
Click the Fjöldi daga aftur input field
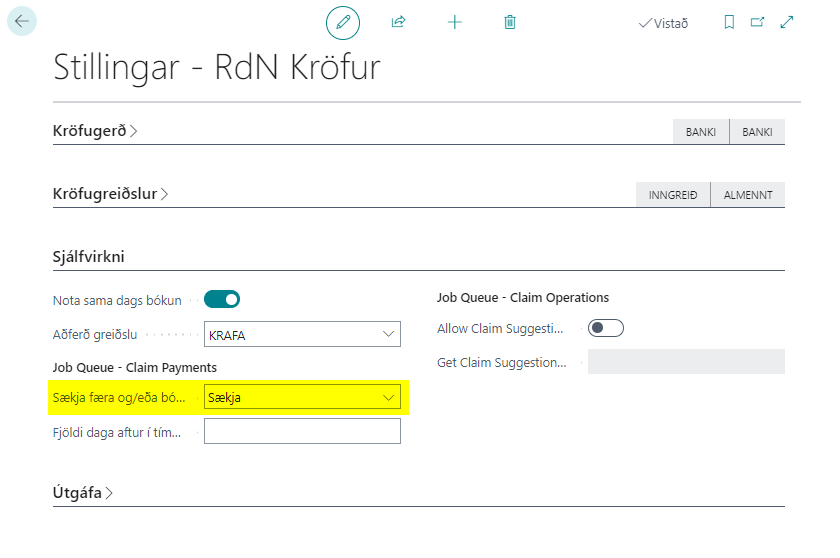(302, 431)
